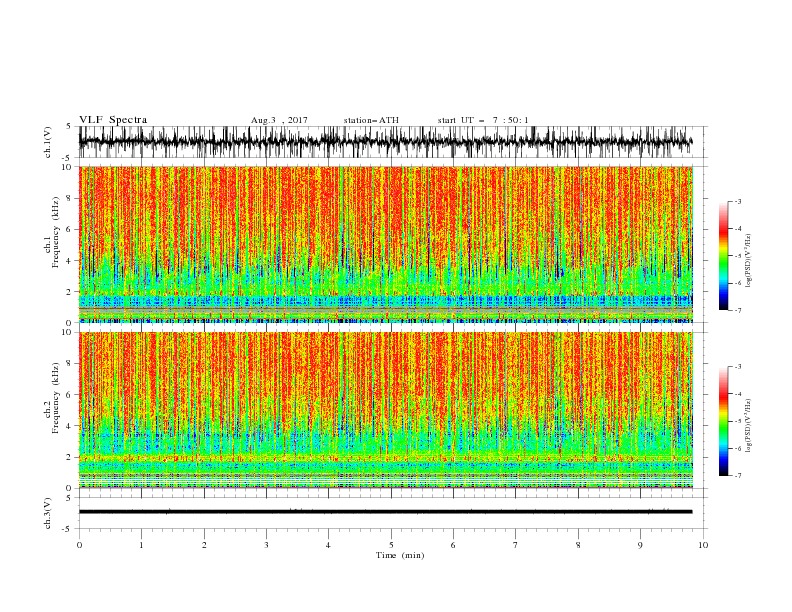792x612 pixels.
Task: Click the ch.2 spectrogram image
Action: pyautogui.click(x=386, y=410)
